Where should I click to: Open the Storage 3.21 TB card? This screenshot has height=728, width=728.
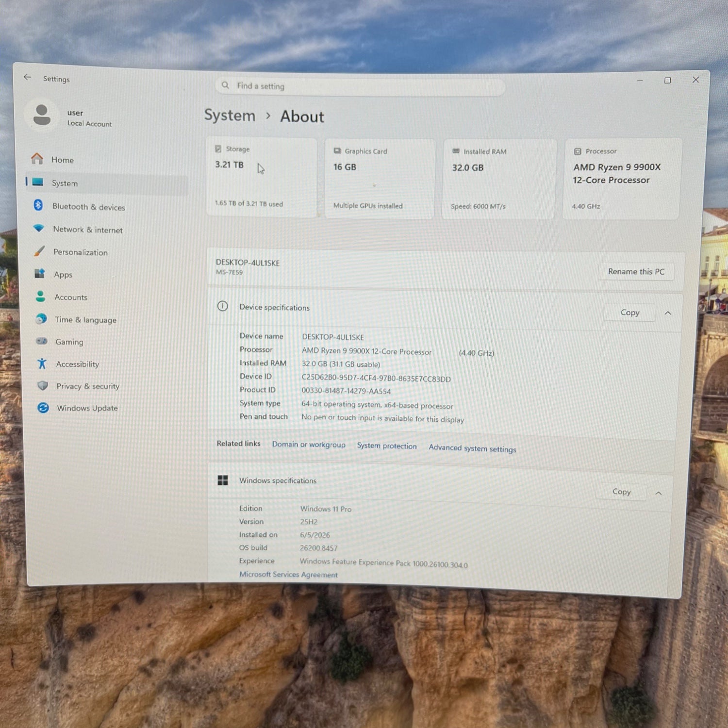pos(262,177)
